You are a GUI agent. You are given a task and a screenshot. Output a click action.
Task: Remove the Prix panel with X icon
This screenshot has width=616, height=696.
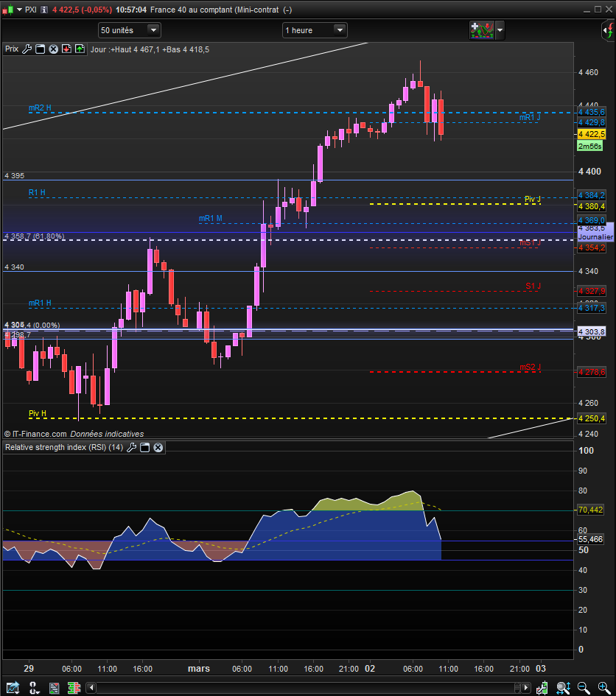click(x=53, y=49)
